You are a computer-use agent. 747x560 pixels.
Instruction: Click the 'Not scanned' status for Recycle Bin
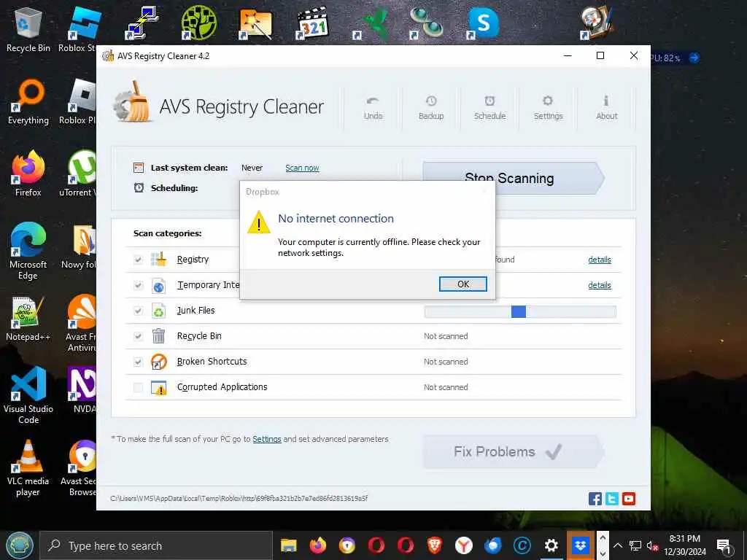point(446,336)
